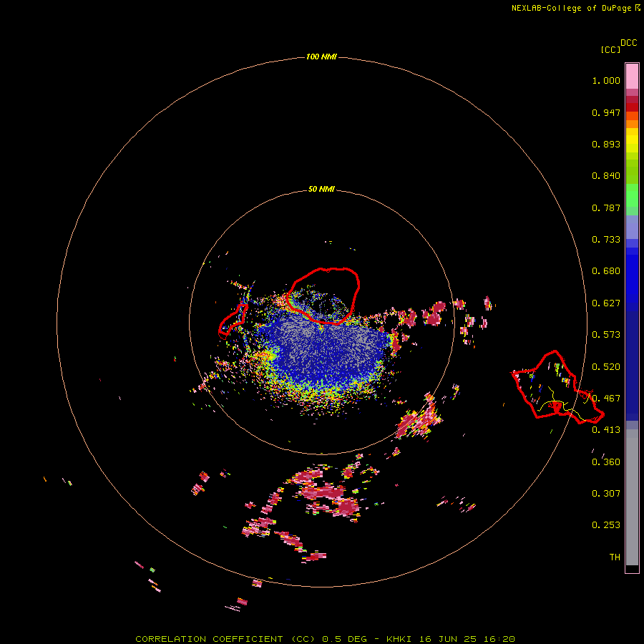
Task: Click the 0.573 color scale value
Action: (x=606, y=335)
